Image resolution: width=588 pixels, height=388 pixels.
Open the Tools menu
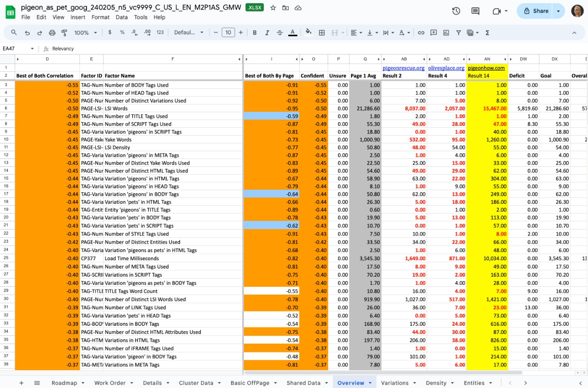141,17
